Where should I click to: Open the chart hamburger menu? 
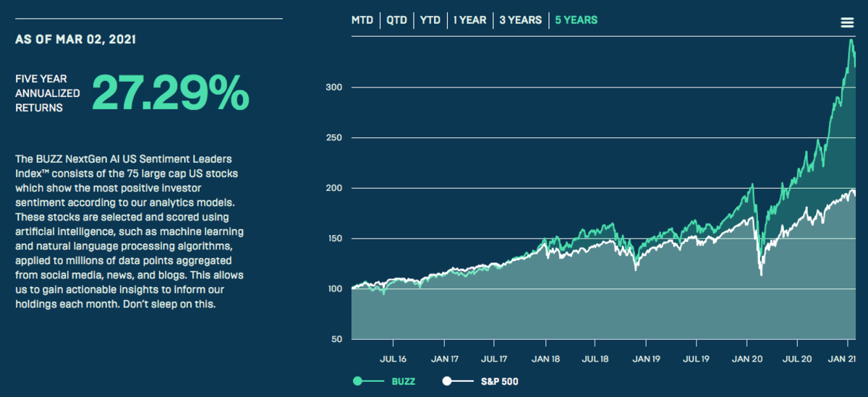tap(847, 22)
